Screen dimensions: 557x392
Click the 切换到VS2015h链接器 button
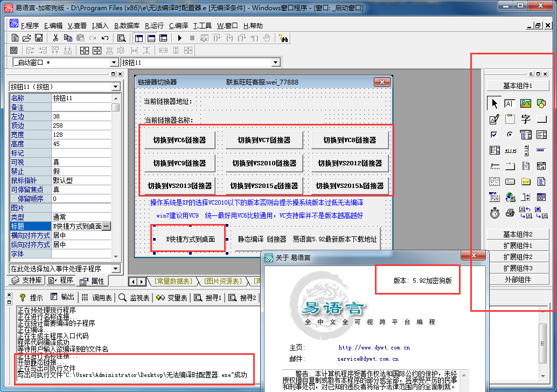coord(350,186)
